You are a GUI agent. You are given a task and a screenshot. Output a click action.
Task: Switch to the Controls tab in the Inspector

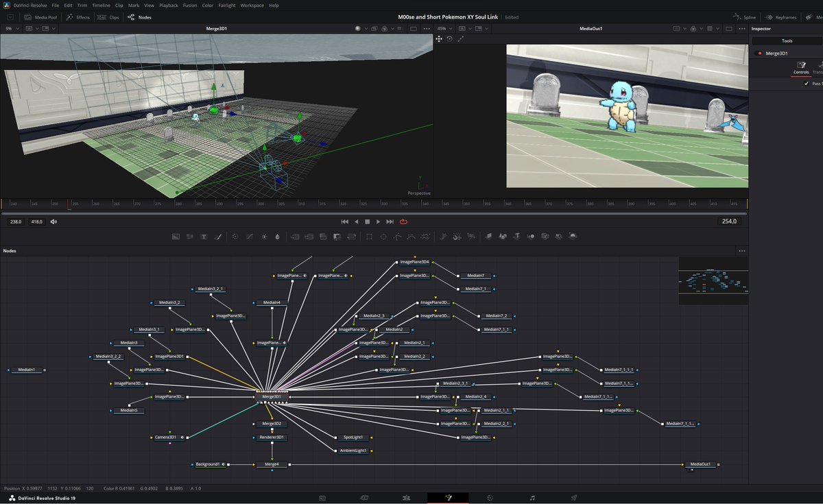pos(801,68)
